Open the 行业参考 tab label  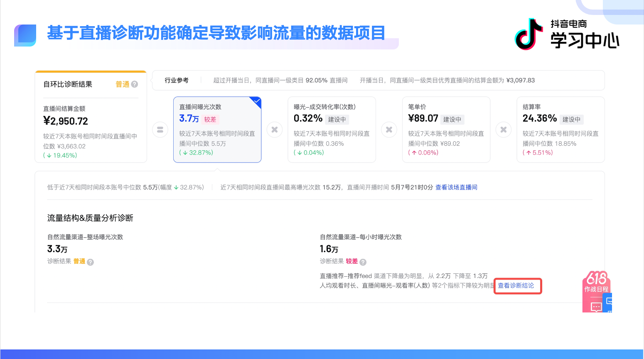pos(177,80)
